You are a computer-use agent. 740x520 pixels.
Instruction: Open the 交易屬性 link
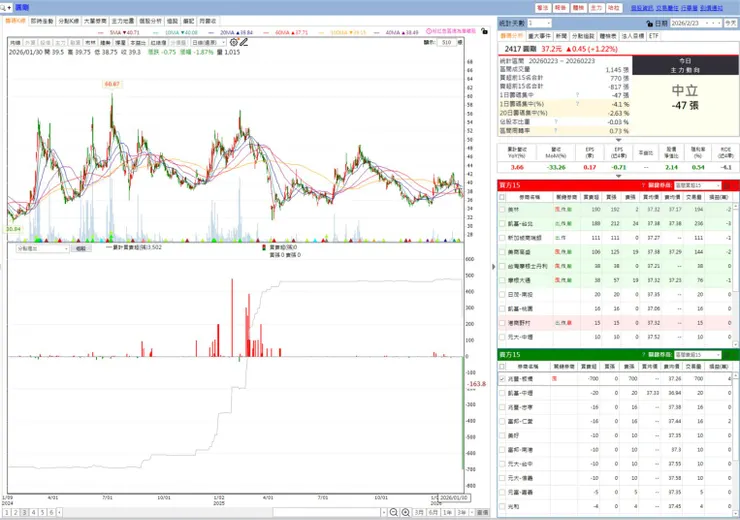click(667, 8)
